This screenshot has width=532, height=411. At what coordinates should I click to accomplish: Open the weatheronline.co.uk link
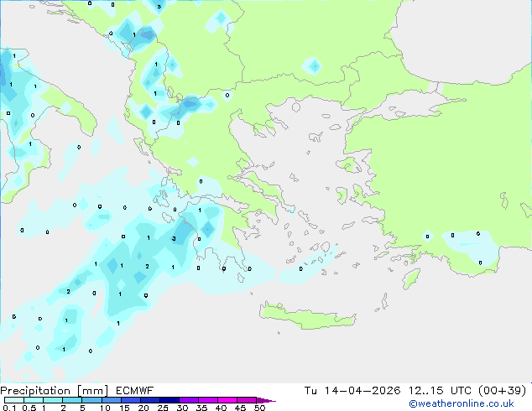click(462, 403)
